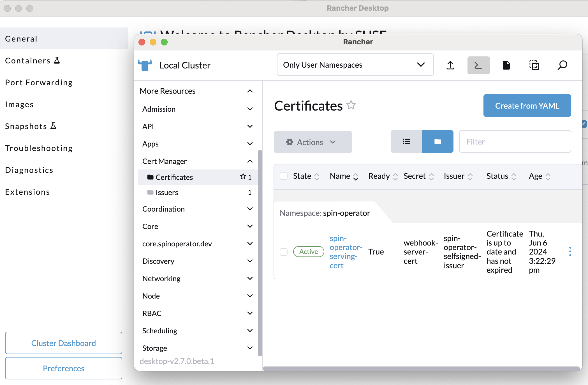Check the spin-operator-serving-cert row checkbox
The width and height of the screenshot is (588, 385).
click(x=284, y=252)
